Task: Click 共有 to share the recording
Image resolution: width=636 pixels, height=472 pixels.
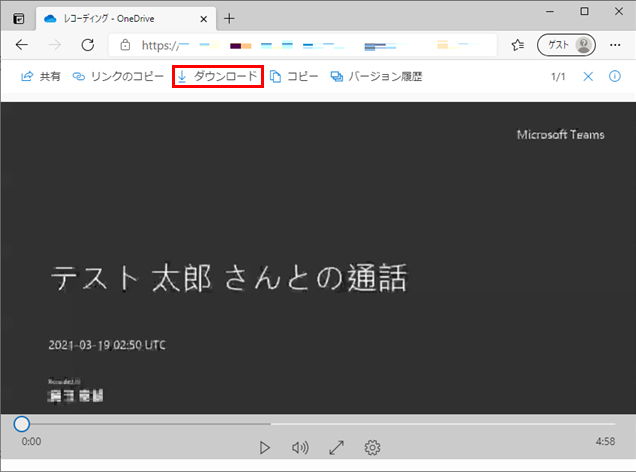Action: tap(41, 77)
